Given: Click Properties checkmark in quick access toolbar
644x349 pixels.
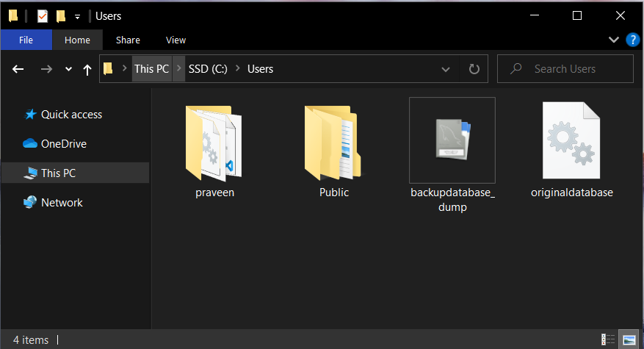Looking at the screenshot, I should [x=43, y=16].
